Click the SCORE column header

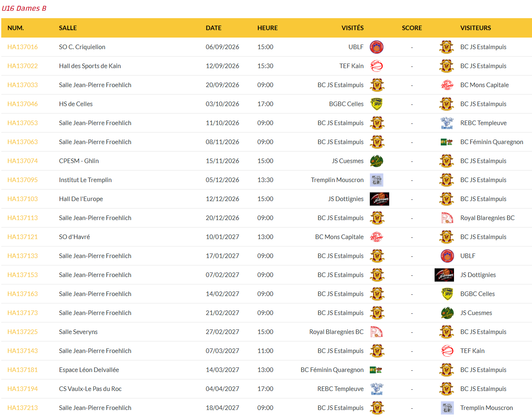tap(412, 28)
